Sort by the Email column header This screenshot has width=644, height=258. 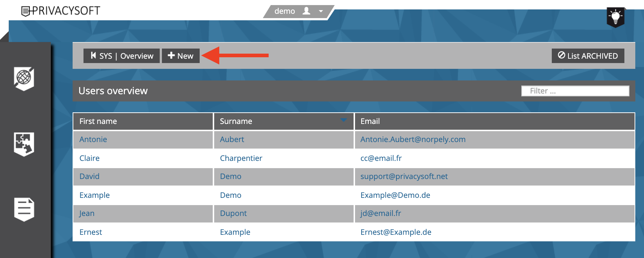494,121
